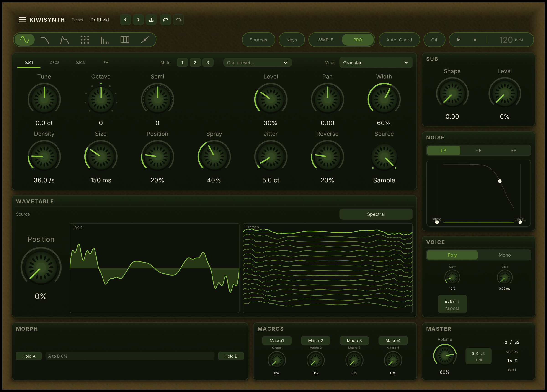Click the Warm knob in Voice

click(452, 277)
